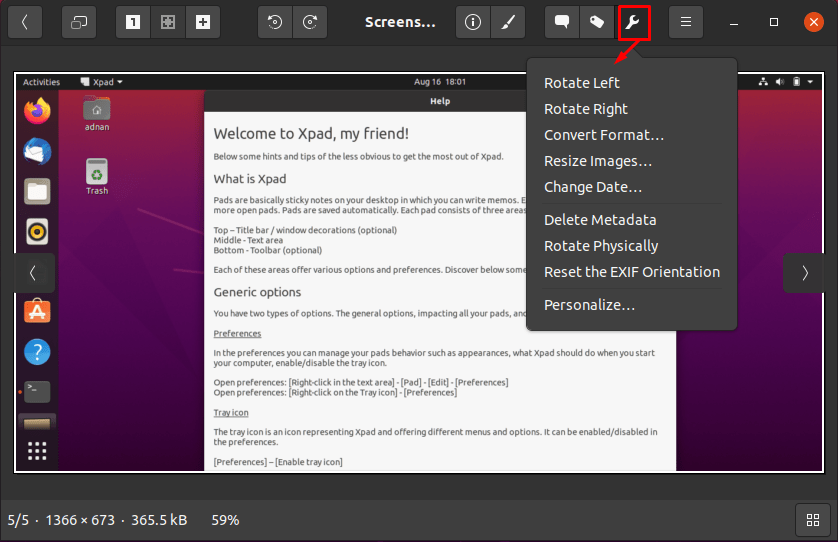Screen dimensions: 838x542
Task: Open Files from the pictured dock
Action: point(37,191)
